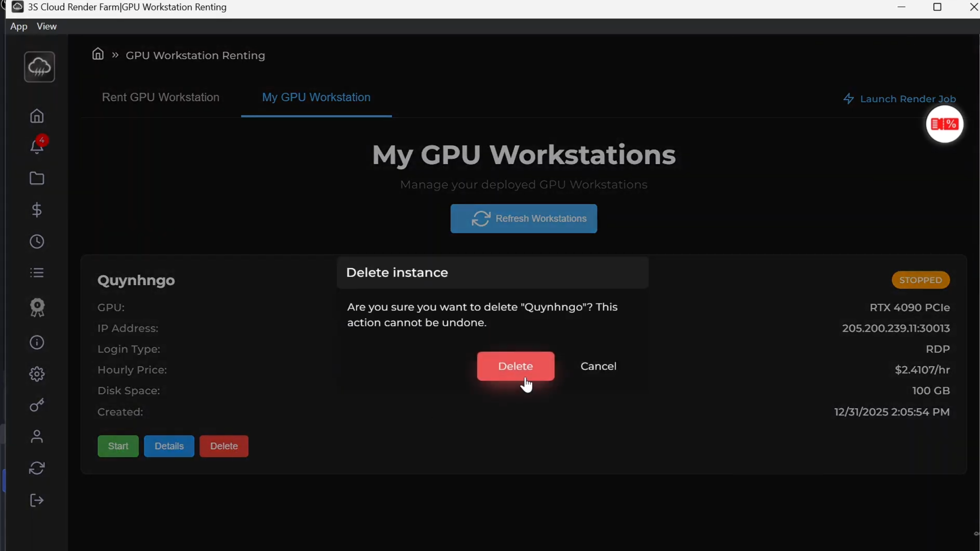Open the user profile icon

(37, 436)
